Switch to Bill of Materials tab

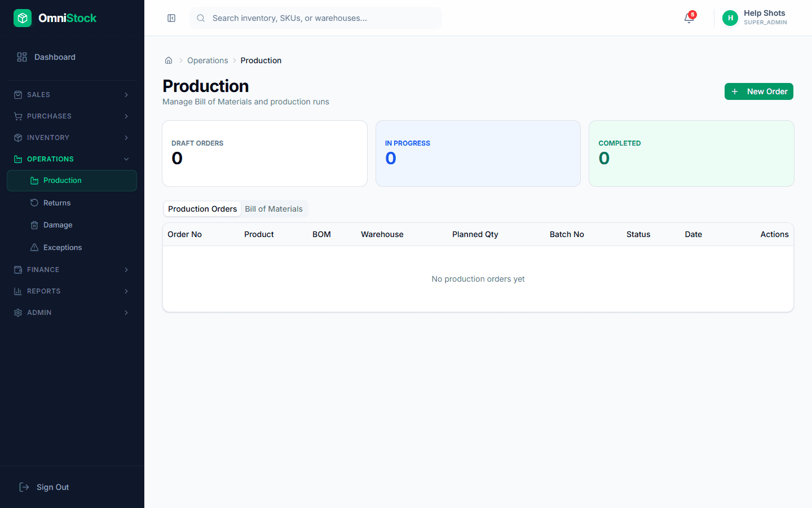(x=274, y=209)
